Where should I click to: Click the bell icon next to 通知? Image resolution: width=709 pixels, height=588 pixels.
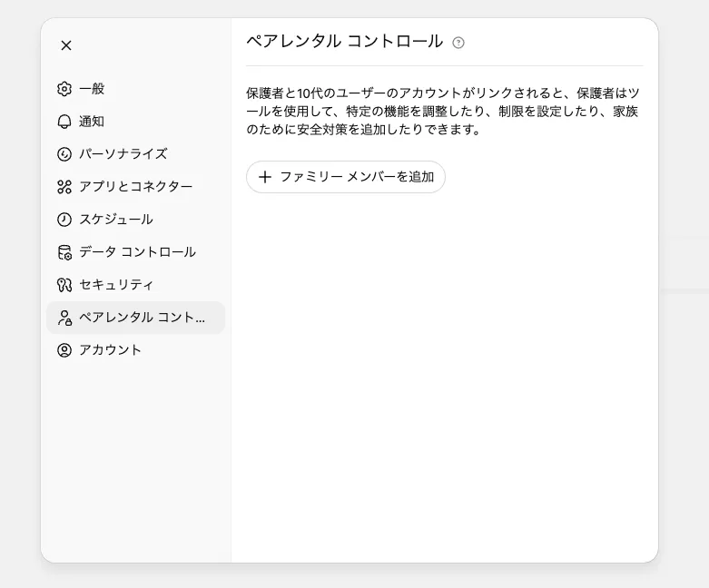coord(64,122)
